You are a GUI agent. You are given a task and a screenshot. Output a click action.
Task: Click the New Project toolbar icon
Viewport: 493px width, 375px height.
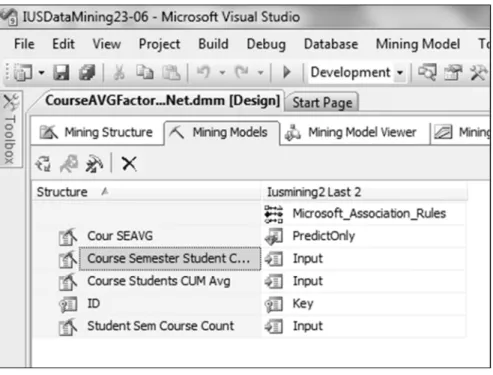pyautogui.click(x=23, y=72)
